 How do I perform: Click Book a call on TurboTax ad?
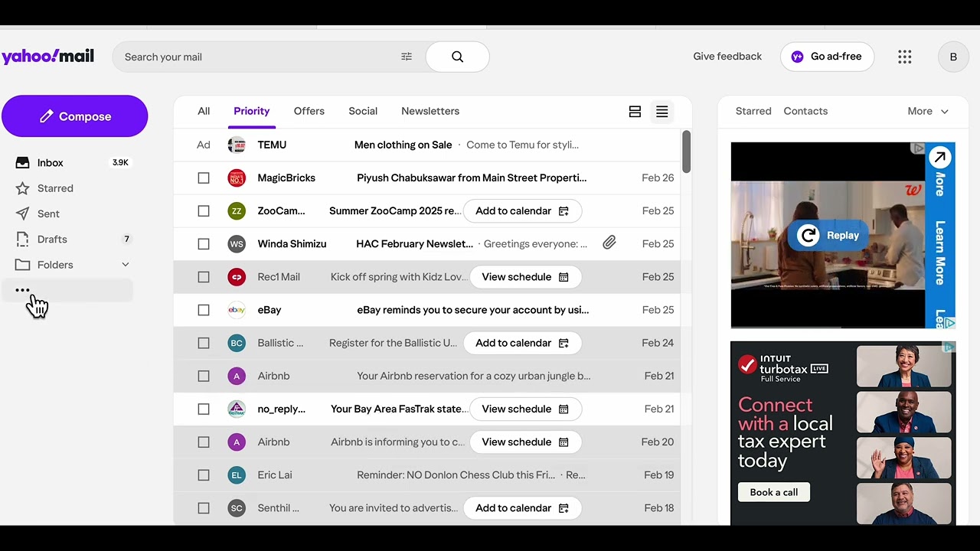[x=774, y=492]
